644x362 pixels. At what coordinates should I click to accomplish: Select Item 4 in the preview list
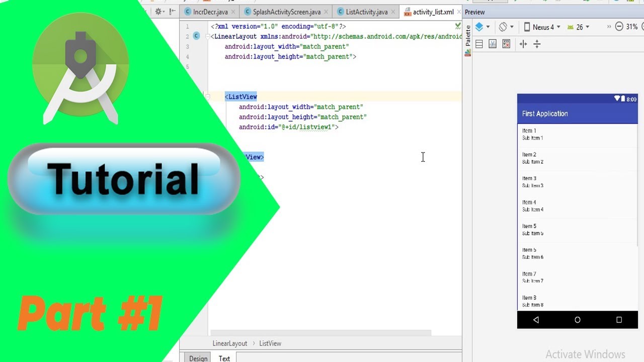(578, 206)
